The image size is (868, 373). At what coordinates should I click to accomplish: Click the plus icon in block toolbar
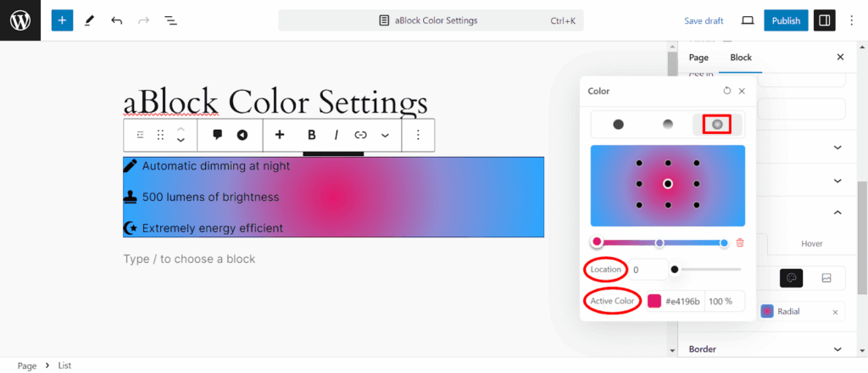tap(280, 135)
